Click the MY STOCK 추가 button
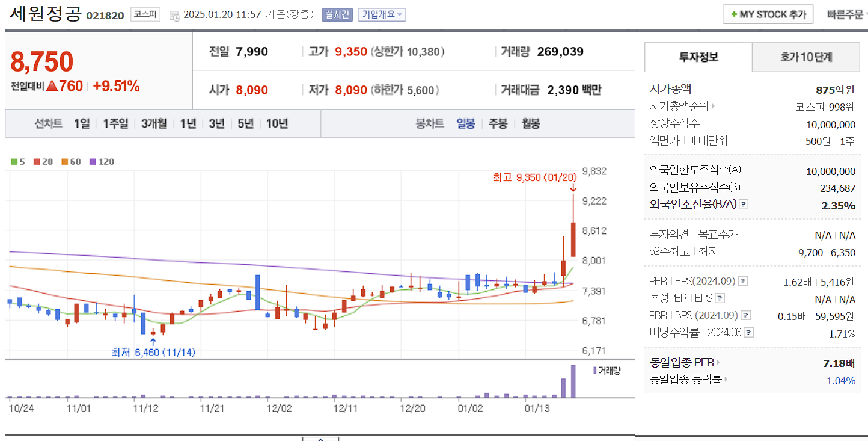The height and width of the screenshot is (441, 868). click(x=768, y=14)
